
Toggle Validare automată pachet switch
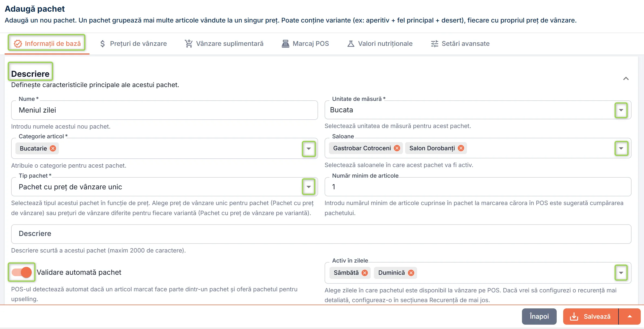(22, 272)
